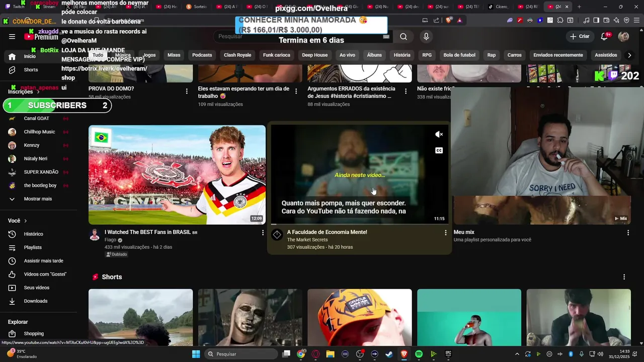The height and width of the screenshot is (362, 644).
Task: Open the Shorts shelf options menu
Action: tap(624, 277)
